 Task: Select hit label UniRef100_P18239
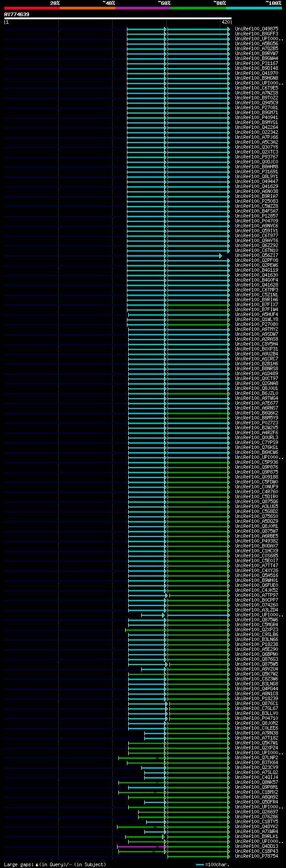point(257,699)
